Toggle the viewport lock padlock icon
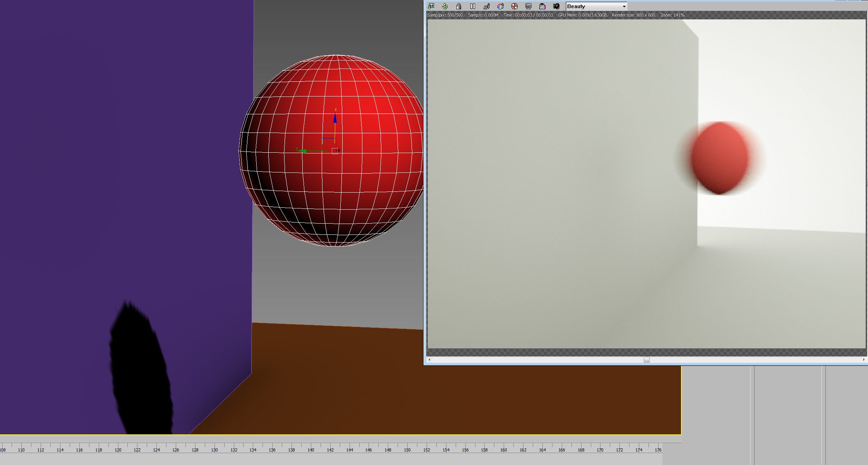 click(459, 6)
